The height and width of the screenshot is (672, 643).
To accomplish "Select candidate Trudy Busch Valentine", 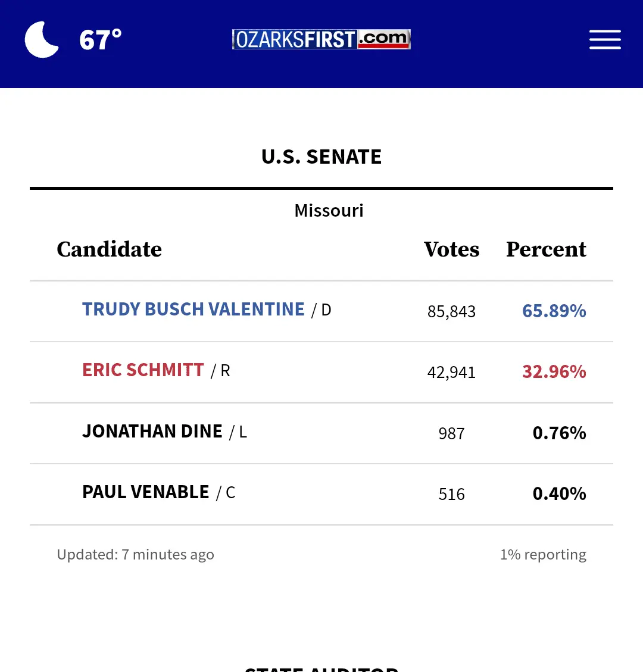I will [193, 310].
